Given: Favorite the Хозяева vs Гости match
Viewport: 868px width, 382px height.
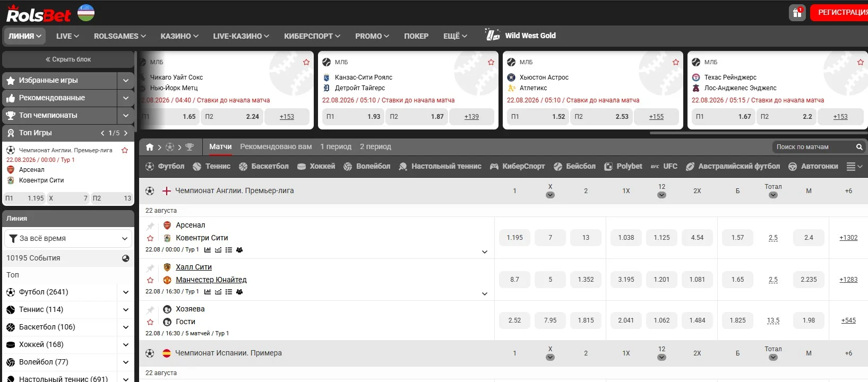Looking at the screenshot, I should [x=150, y=322].
